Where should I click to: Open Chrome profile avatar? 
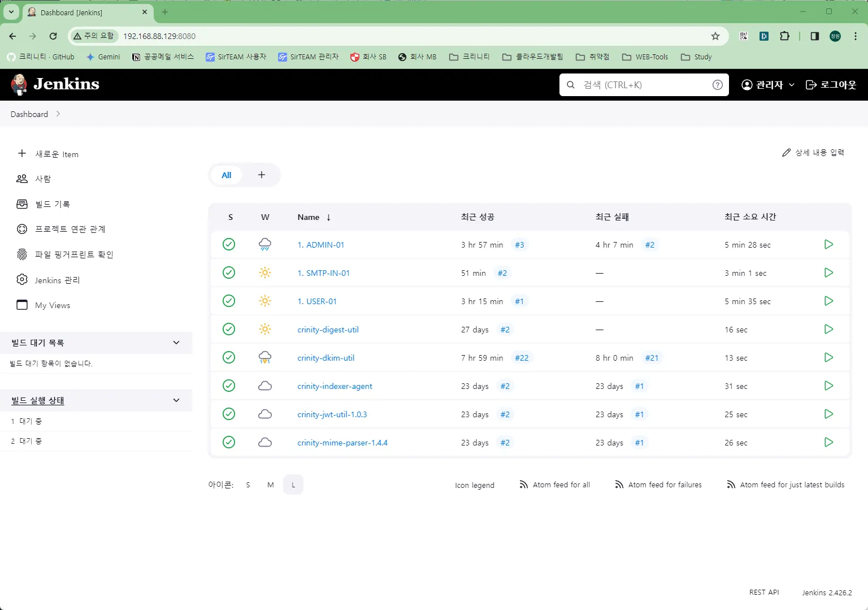coord(835,36)
